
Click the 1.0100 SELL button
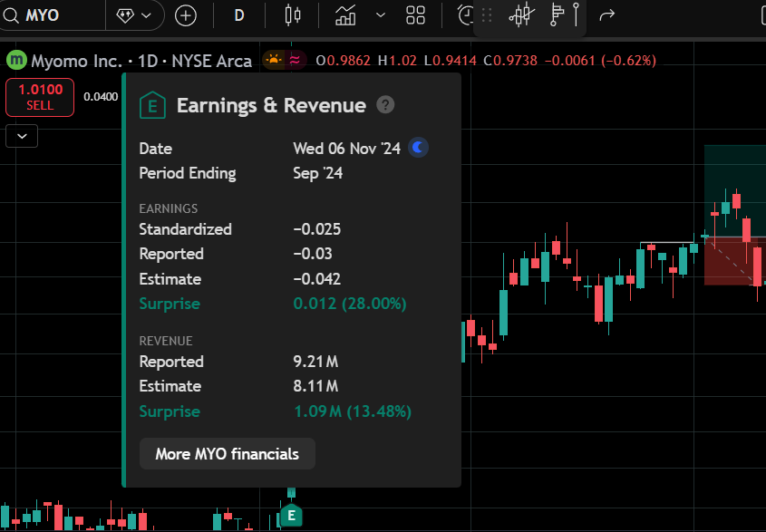point(40,97)
